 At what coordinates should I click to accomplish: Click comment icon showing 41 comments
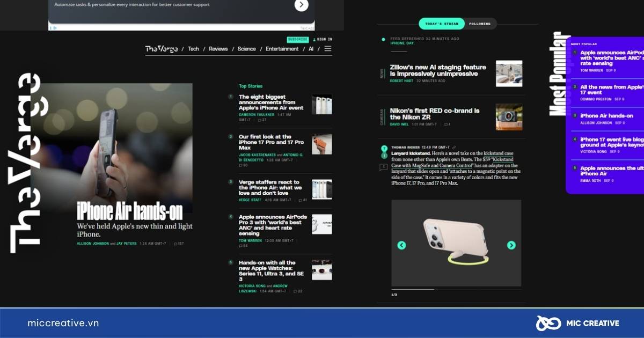302,200
